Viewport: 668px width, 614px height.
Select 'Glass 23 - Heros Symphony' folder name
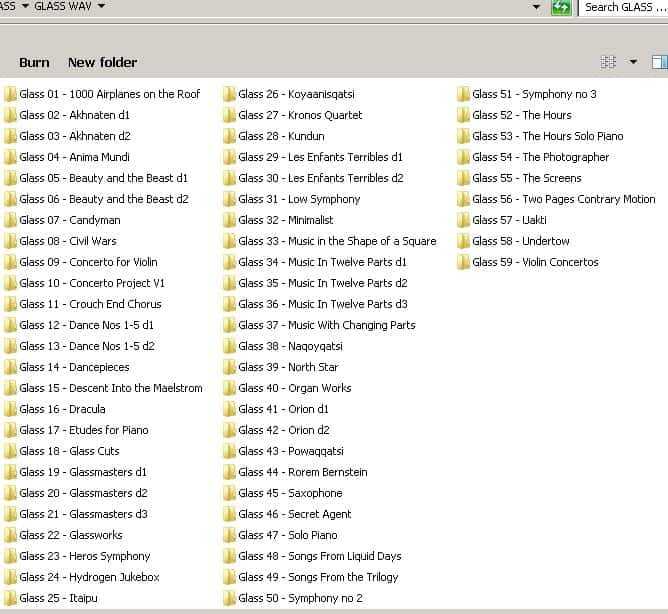point(85,556)
